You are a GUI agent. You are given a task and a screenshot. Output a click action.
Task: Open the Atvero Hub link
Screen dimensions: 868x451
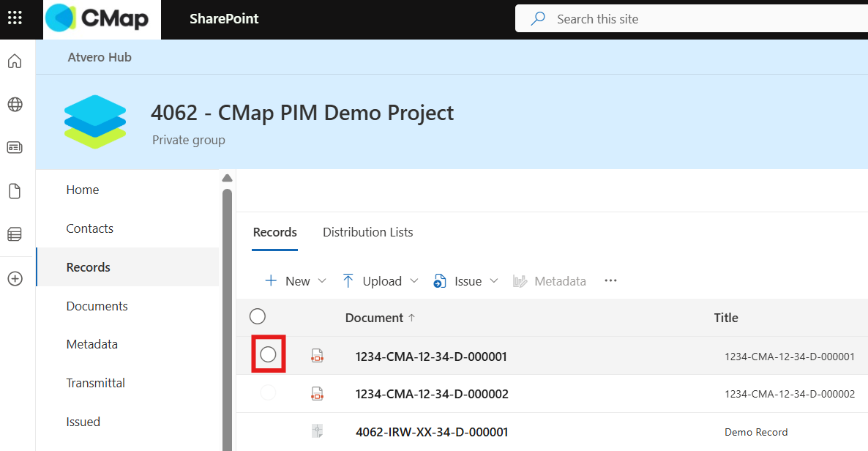[100, 57]
